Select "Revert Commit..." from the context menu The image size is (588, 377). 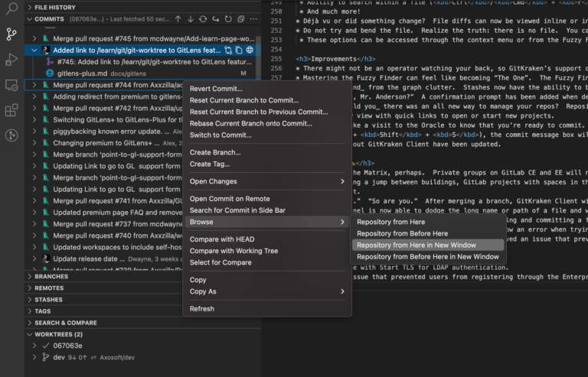click(x=217, y=89)
